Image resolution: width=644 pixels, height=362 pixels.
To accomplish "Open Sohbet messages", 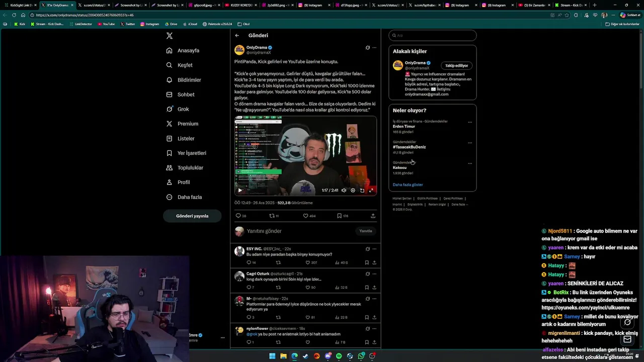I will point(180,95).
